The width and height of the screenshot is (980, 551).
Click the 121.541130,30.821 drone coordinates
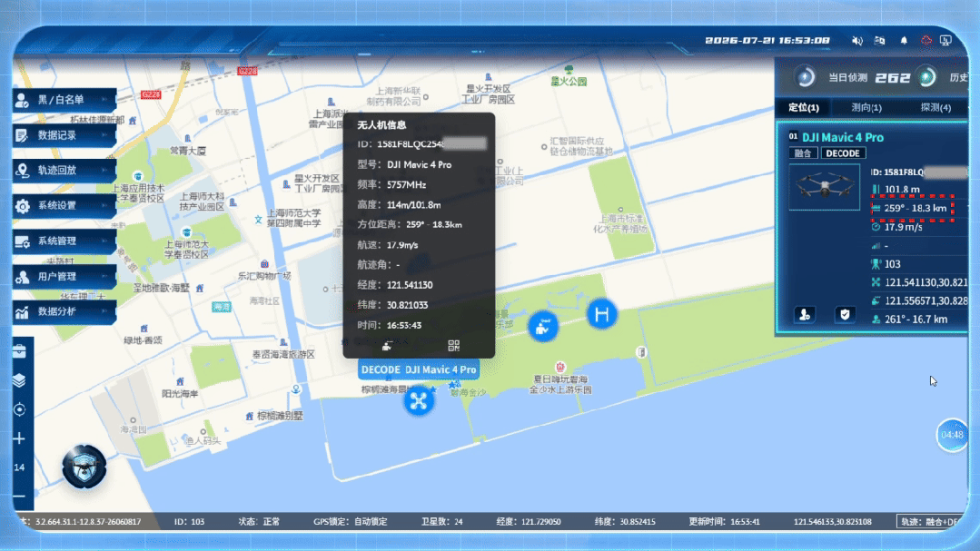[926, 282]
